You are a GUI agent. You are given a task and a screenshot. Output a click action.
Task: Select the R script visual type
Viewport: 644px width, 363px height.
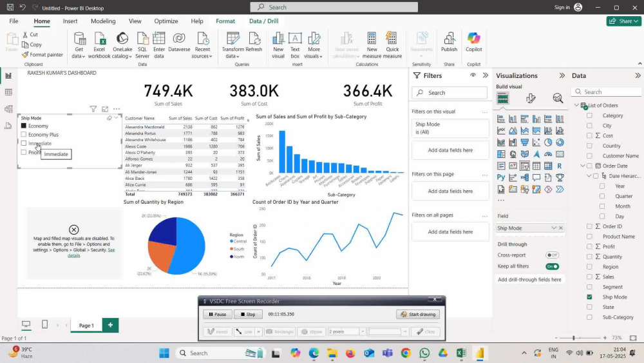(x=560, y=166)
